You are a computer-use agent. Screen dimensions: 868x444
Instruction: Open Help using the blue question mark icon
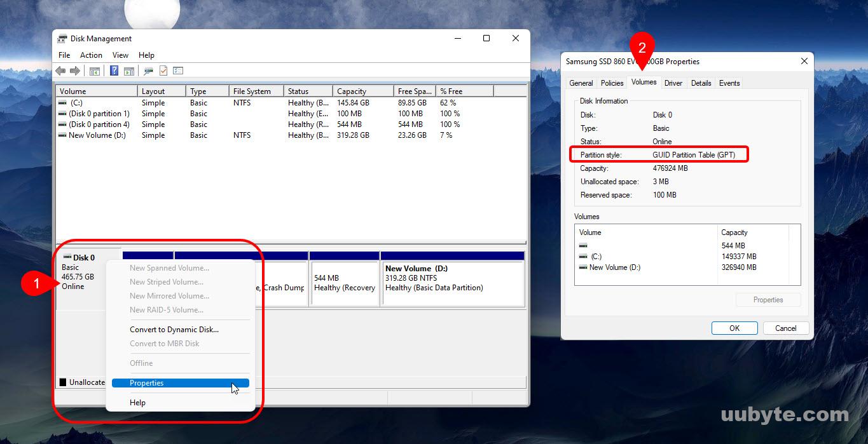113,70
